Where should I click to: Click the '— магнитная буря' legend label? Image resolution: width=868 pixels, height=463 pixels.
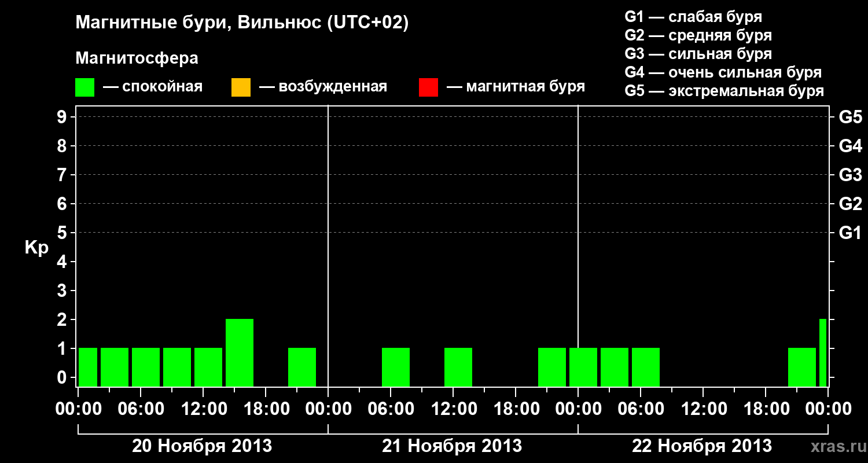(x=516, y=87)
